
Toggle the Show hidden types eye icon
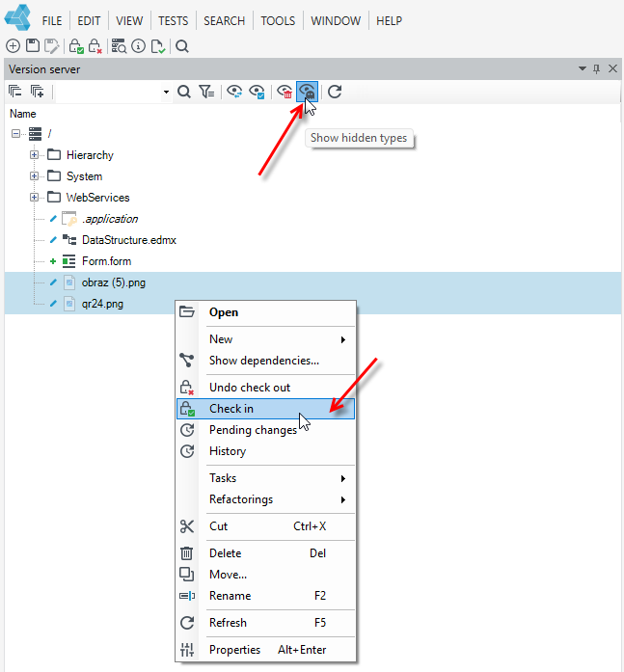307,92
